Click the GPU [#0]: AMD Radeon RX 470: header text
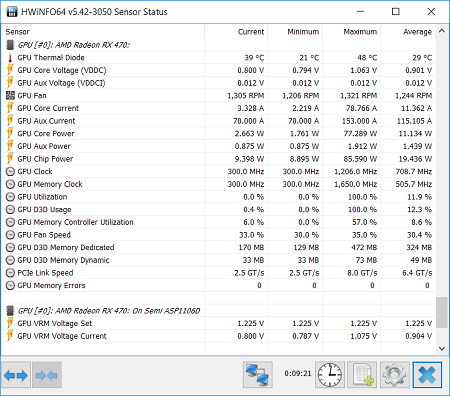The height and width of the screenshot is (396, 450). pyautogui.click(x=74, y=45)
